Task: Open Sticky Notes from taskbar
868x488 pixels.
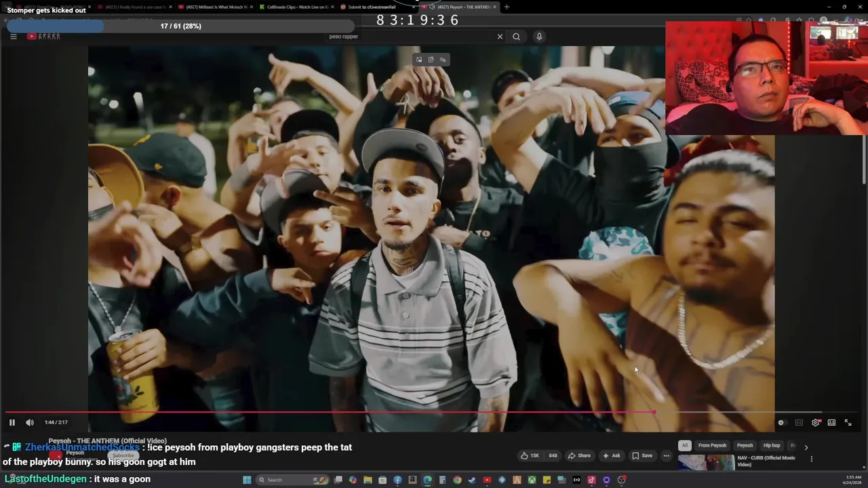Action: tap(547, 480)
